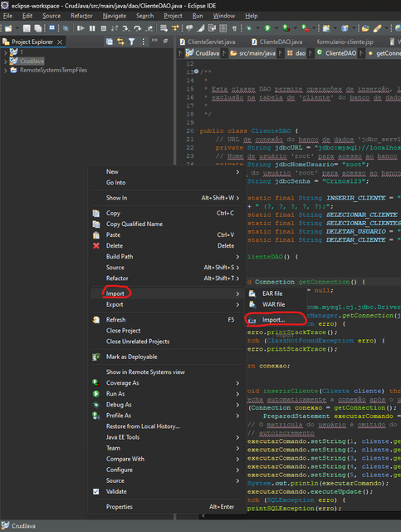Click the WAR file icon in submenu
Screen dimensions: 401x532
tap(252, 304)
